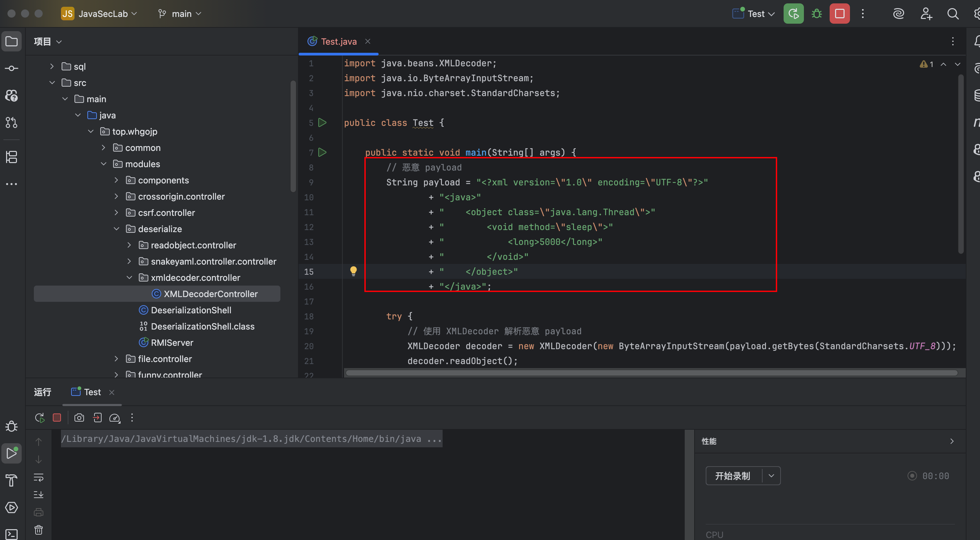Screen dimensions: 980x540
Task: Close the Test.java editor tab
Action: pos(367,41)
